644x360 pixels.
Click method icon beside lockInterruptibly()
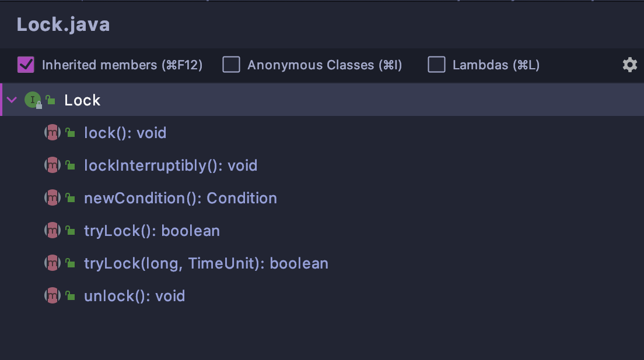pyautogui.click(x=52, y=165)
